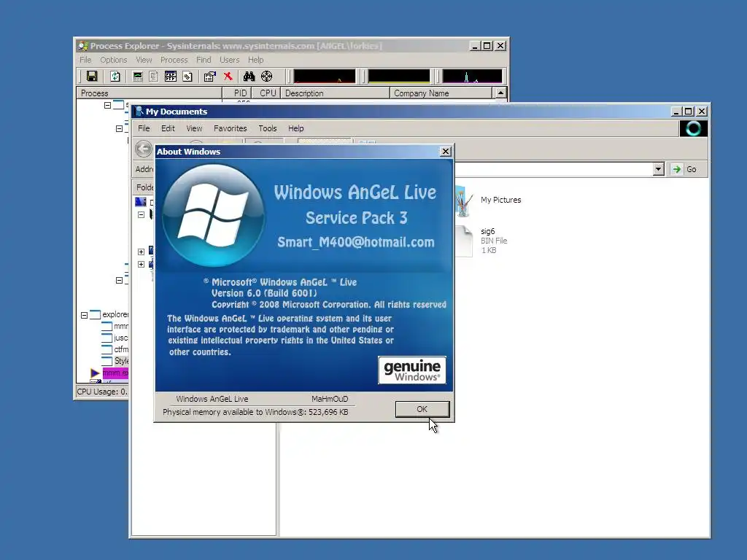The width and height of the screenshot is (747, 560).
Task: Open the Process menu in Process Explorer
Action: pos(174,60)
